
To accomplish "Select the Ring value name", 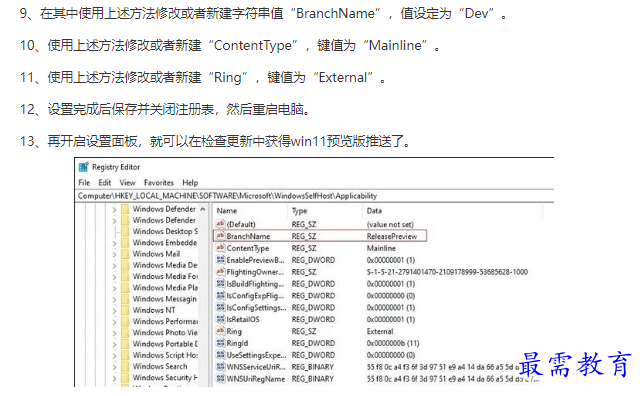I will (234, 331).
